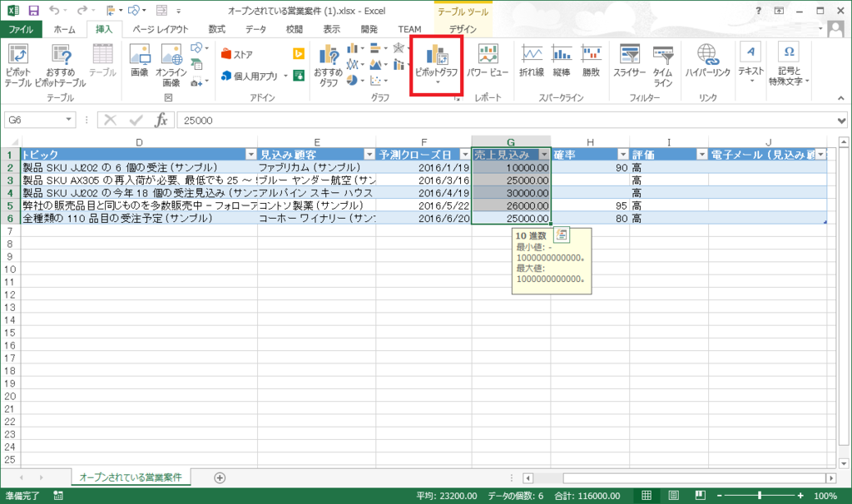Open the Store (ストア) add-in
This screenshot has width=852, height=504.
pyautogui.click(x=237, y=54)
